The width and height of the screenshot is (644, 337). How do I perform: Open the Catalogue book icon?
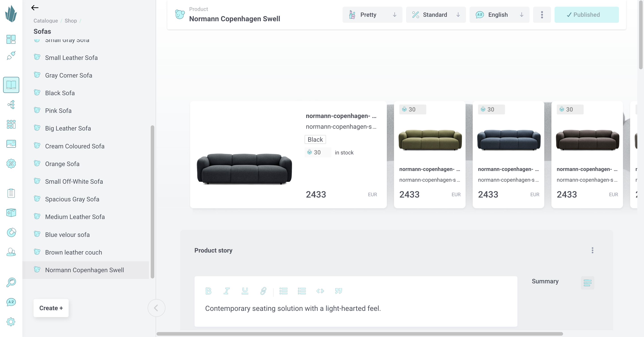[x=11, y=85]
